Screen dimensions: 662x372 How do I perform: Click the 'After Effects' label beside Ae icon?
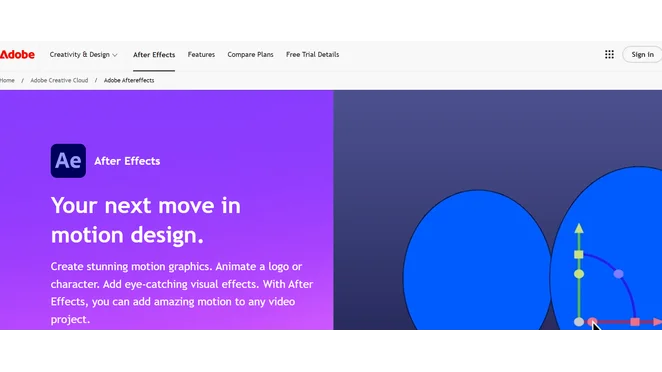point(127,161)
